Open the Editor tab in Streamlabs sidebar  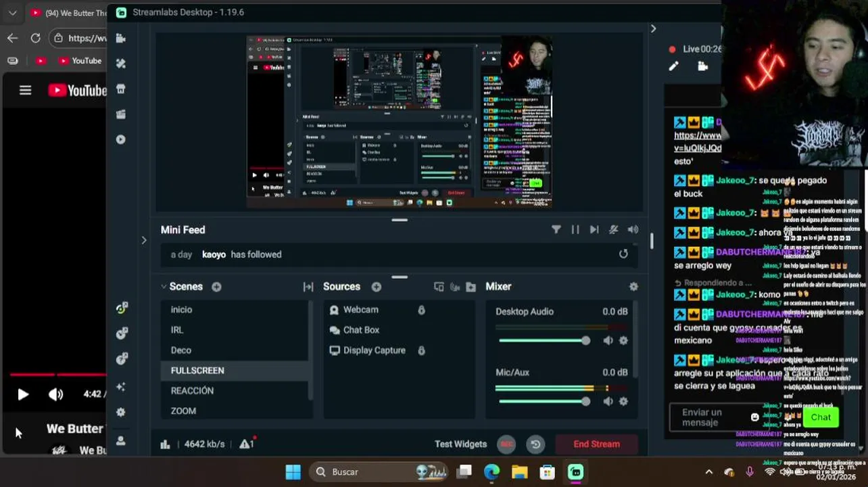pos(121,39)
